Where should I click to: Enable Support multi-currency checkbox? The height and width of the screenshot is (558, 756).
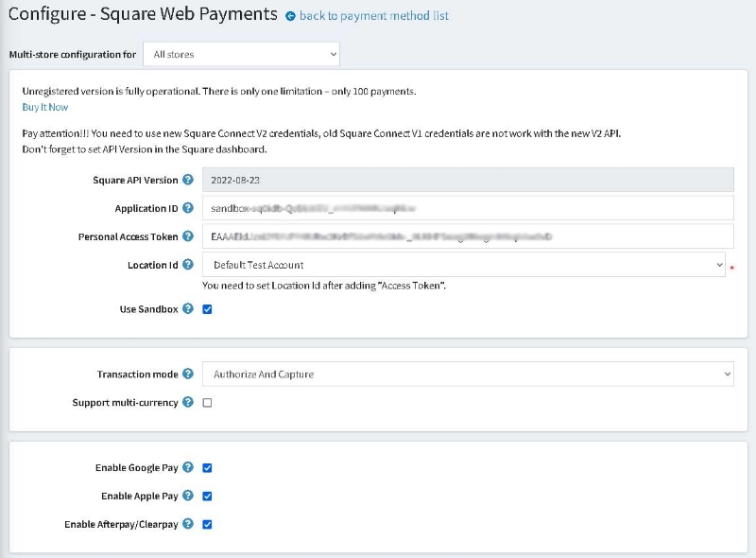tap(207, 403)
